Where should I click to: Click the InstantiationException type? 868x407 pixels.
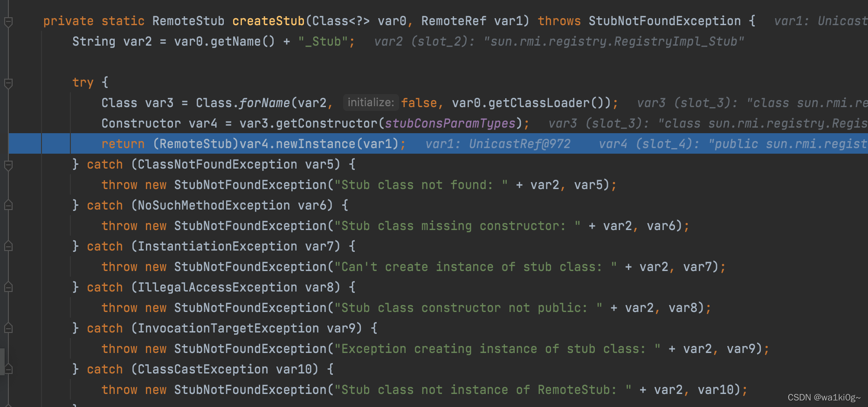(217, 246)
